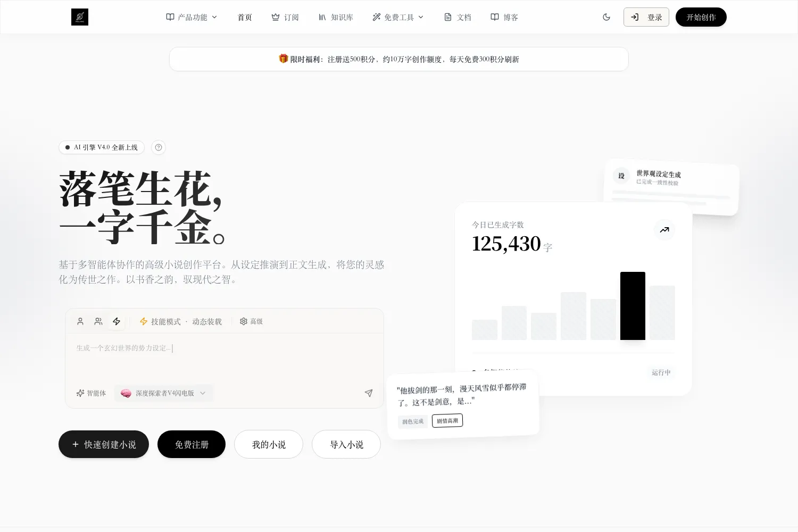Click the crown icon beside 订阅

pyautogui.click(x=276, y=17)
